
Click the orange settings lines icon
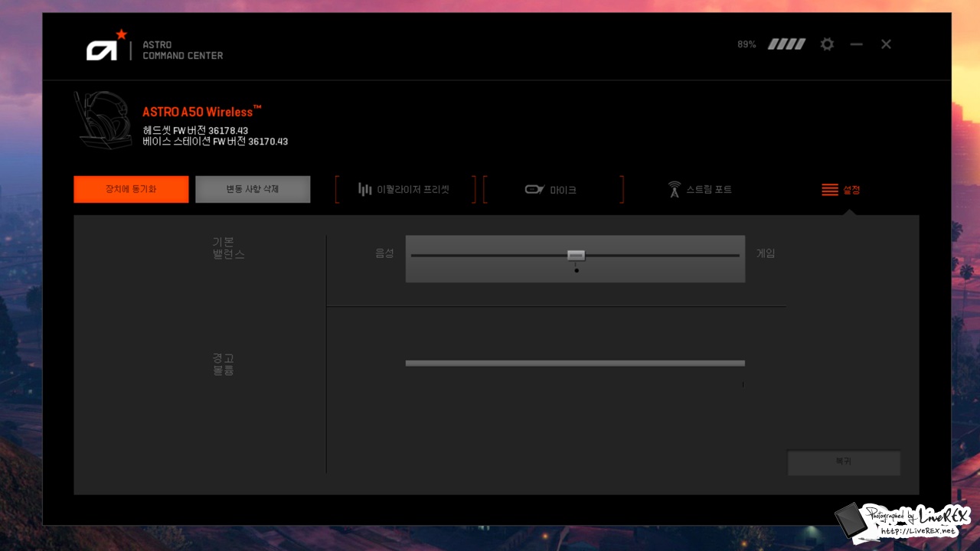click(x=830, y=189)
